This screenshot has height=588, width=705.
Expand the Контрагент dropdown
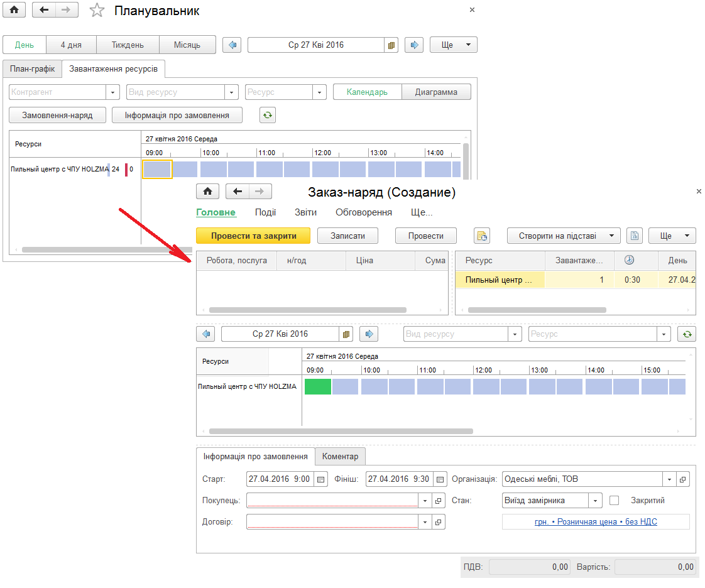tap(113, 92)
